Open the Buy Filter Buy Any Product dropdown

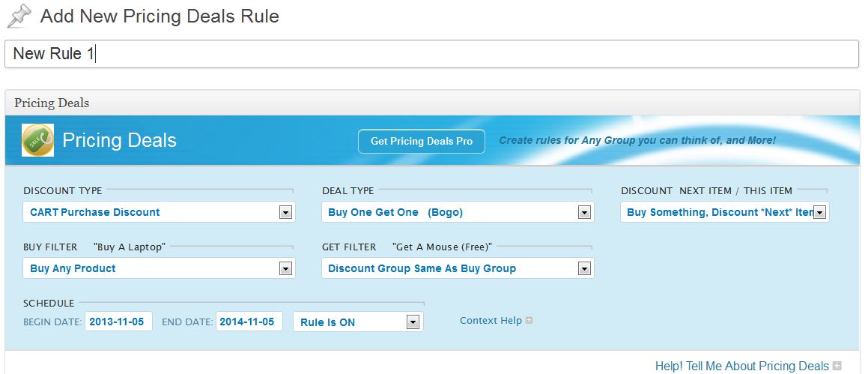point(285,269)
